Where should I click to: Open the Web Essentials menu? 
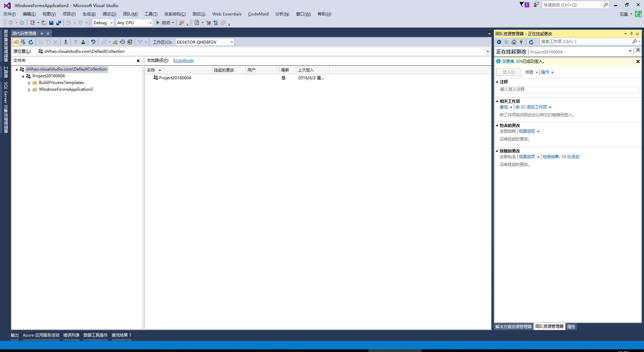point(227,14)
